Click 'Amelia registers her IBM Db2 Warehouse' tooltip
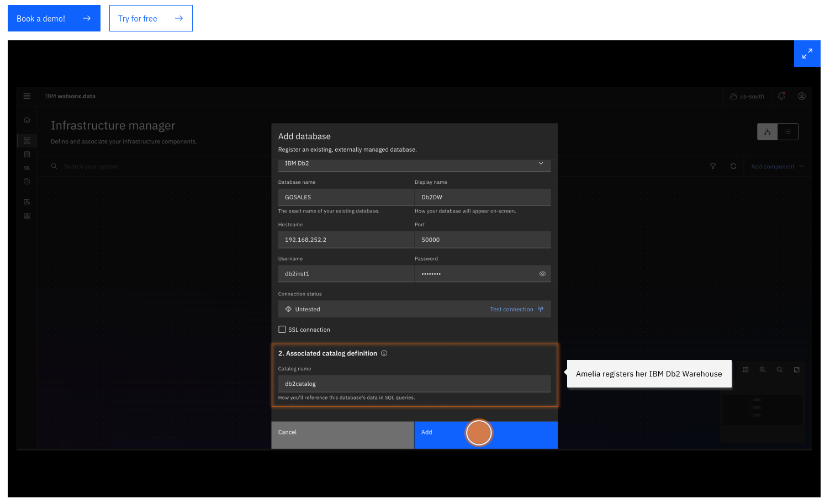Screen dimensions: 830x504 click(649, 374)
